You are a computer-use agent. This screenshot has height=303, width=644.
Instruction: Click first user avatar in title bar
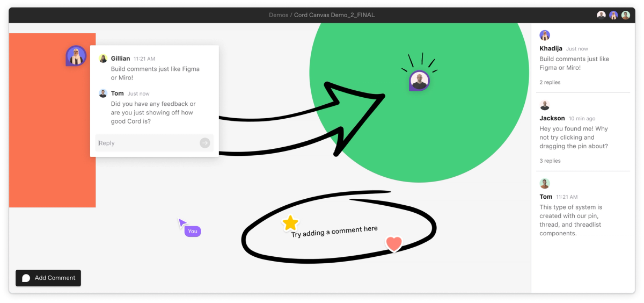point(601,15)
